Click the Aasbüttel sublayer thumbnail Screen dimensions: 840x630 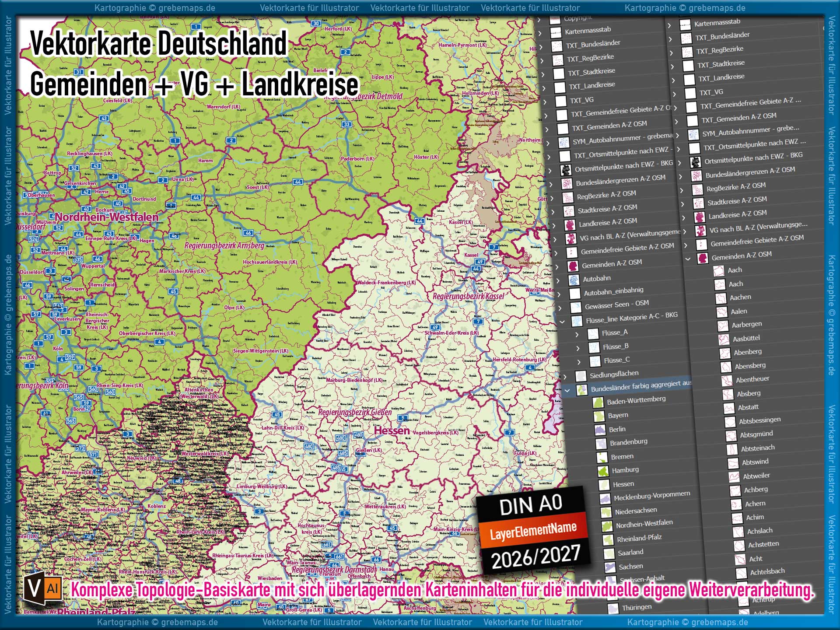(724, 339)
